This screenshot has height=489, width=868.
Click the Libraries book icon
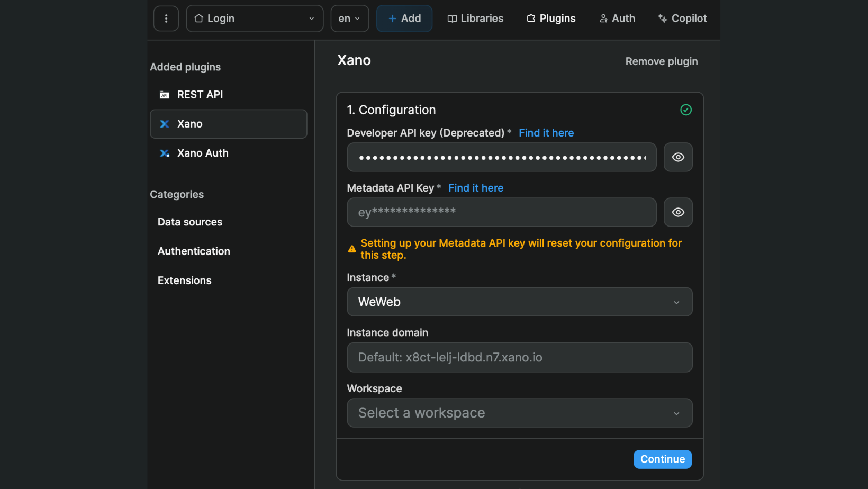click(453, 18)
